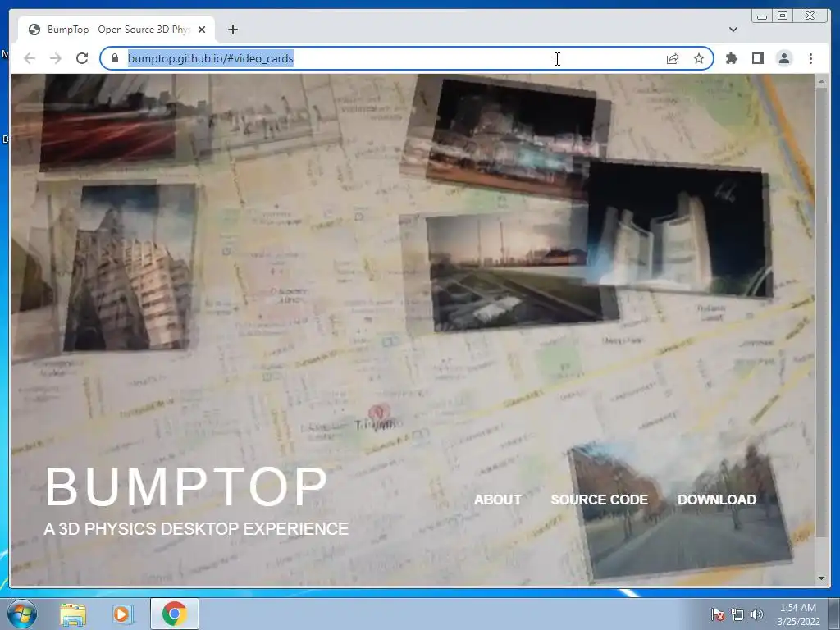Expand the tab search dropdown arrow
This screenshot has height=630, width=840.
[x=733, y=30]
